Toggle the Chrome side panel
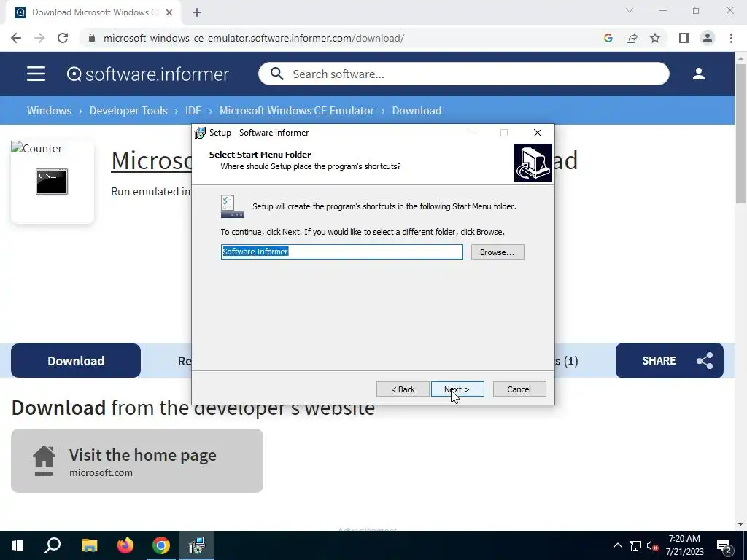This screenshot has width=747, height=560. [x=684, y=38]
